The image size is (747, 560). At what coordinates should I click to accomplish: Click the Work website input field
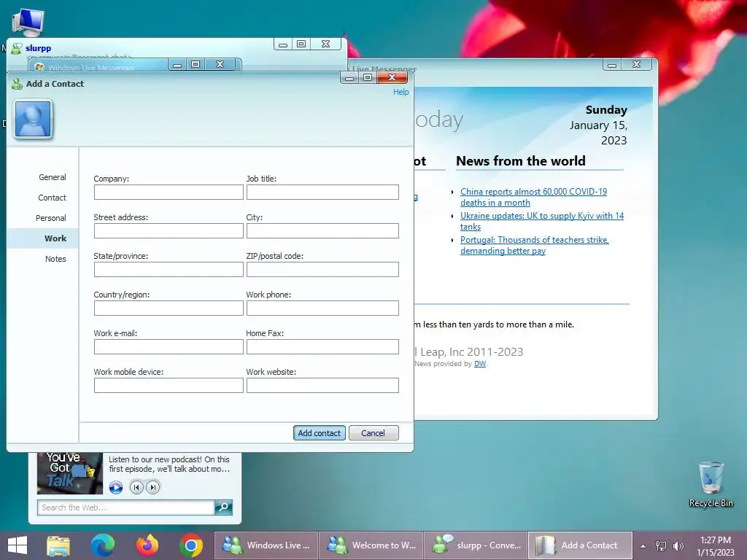[322, 385]
